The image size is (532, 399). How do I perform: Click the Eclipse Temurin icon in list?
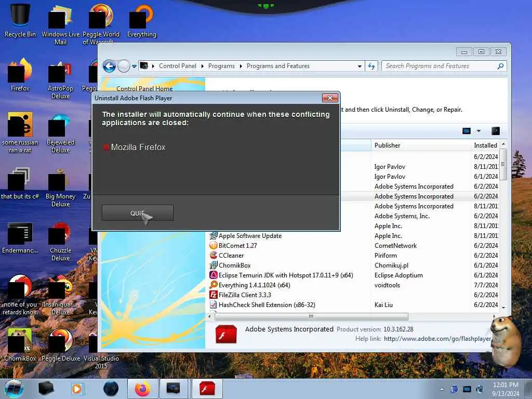214,275
